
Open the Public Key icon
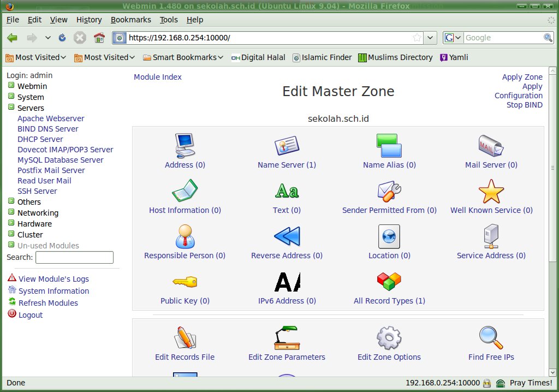pyautogui.click(x=185, y=282)
